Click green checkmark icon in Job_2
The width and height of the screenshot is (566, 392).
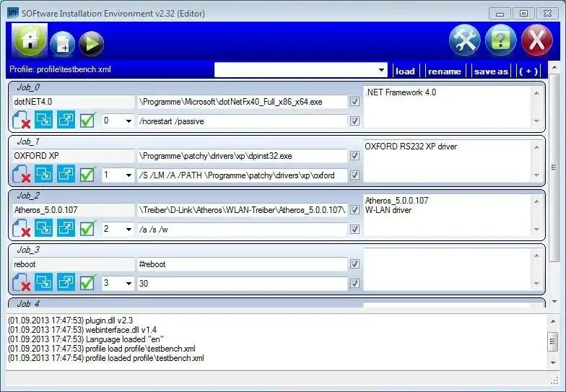click(88, 228)
